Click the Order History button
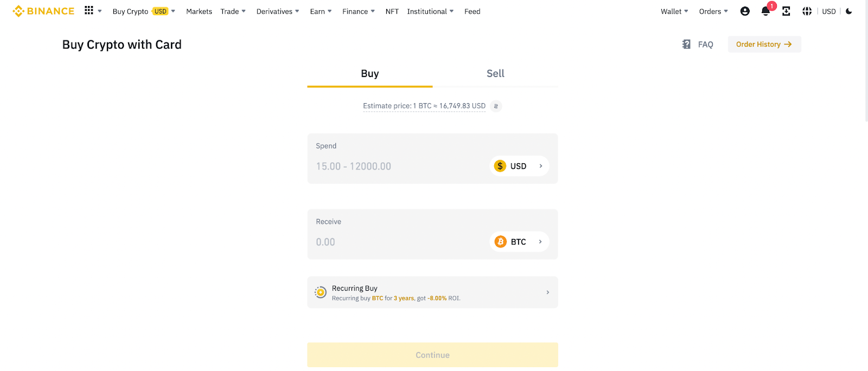 coord(764,44)
